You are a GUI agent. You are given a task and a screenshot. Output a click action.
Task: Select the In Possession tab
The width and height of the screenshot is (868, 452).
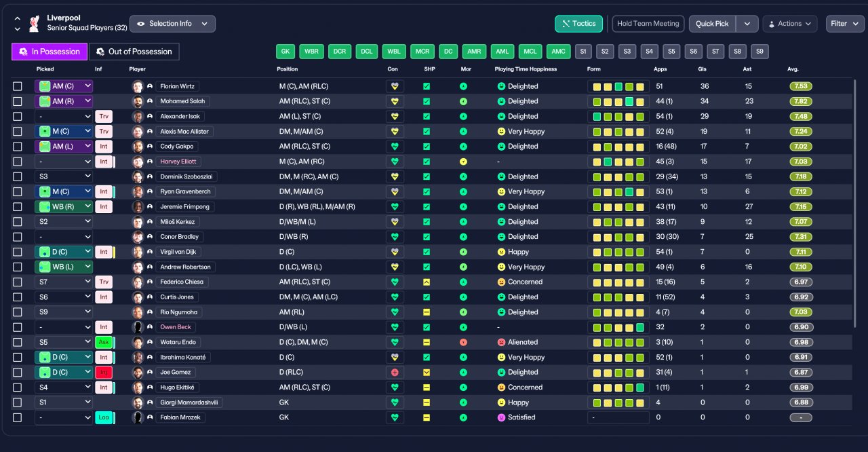(50, 52)
